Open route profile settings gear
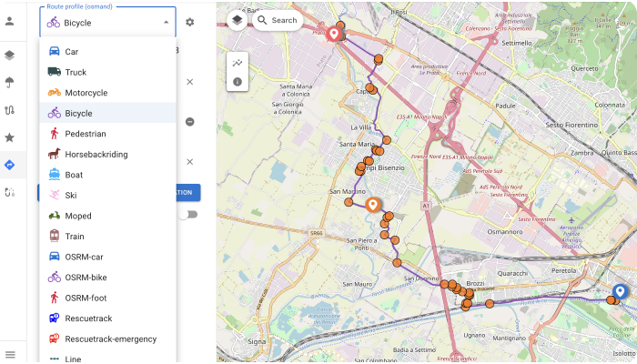This screenshot has height=364, width=637. tap(189, 22)
